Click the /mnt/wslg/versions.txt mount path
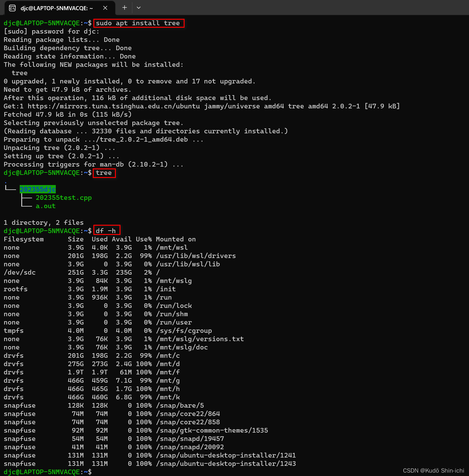Viewport: 469px width, 476px height. [200, 339]
